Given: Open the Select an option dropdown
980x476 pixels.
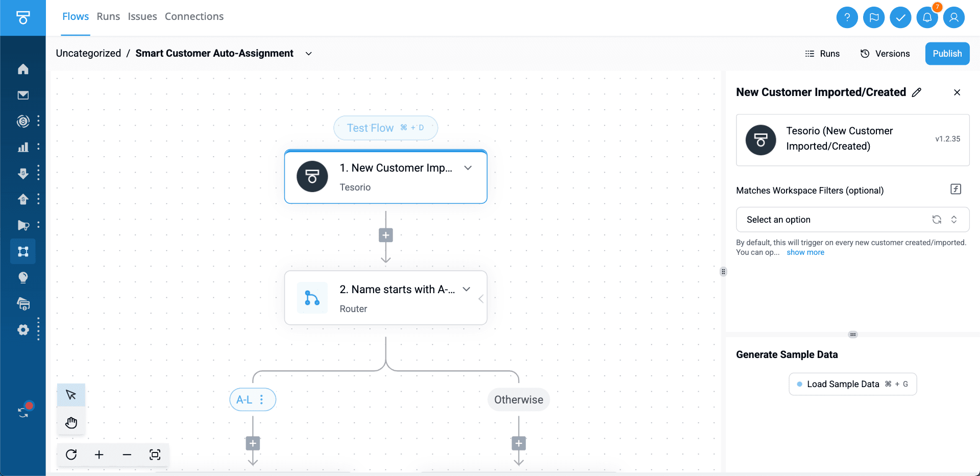Looking at the screenshot, I should pos(837,220).
